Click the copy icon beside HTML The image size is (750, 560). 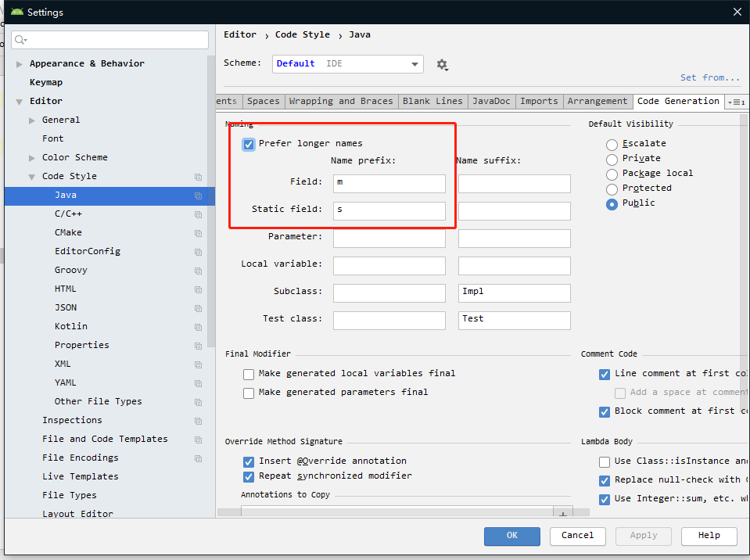click(x=198, y=289)
